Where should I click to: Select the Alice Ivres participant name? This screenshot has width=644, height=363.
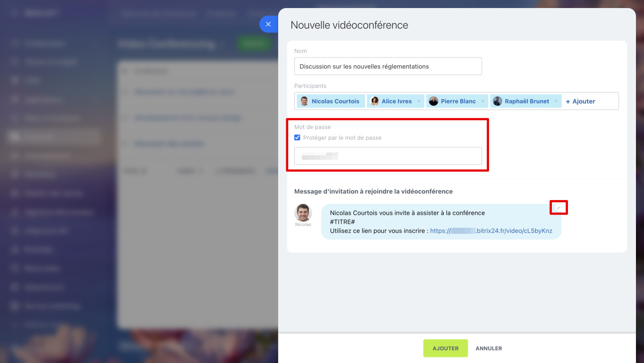(396, 101)
